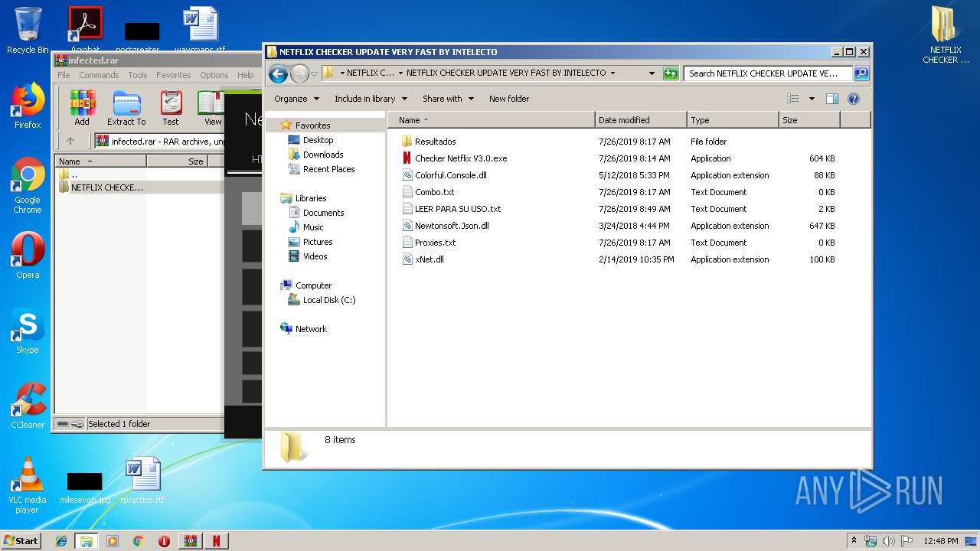Click New folder button

[509, 99]
